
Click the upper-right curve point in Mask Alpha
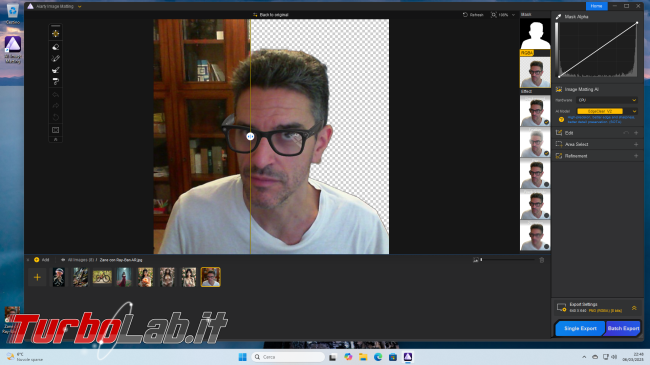click(x=637, y=23)
